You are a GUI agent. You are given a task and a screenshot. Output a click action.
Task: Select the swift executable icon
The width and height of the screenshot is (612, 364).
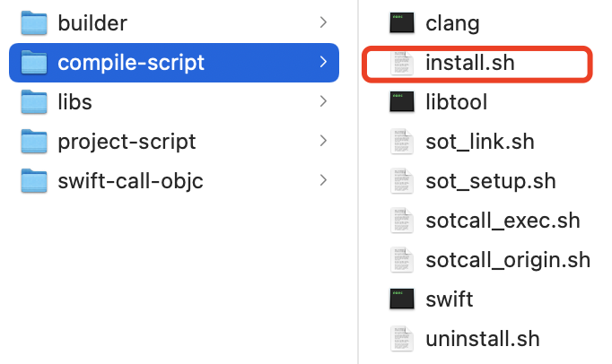pos(402,299)
